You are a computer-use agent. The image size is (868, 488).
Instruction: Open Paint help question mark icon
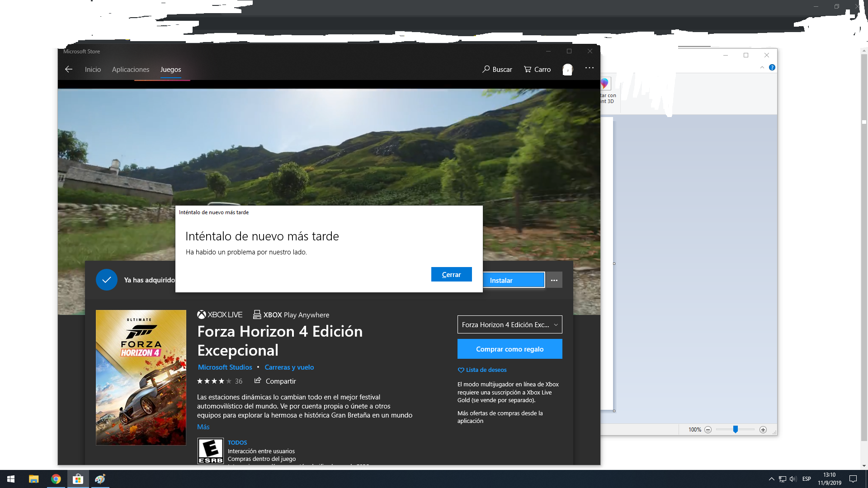pos(772,67)
